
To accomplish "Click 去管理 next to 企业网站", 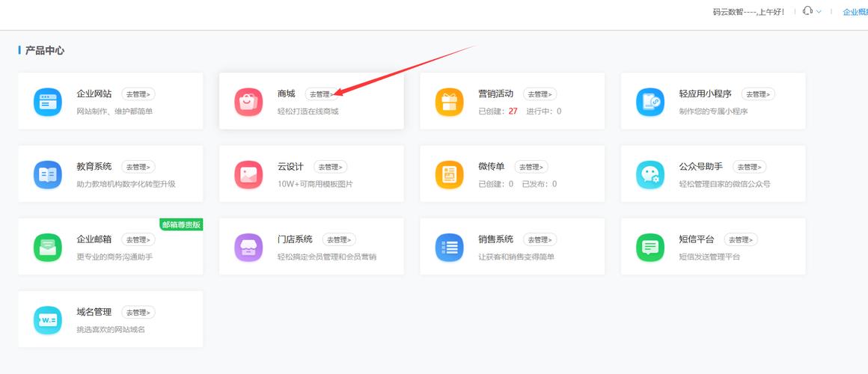I will 138,94.
